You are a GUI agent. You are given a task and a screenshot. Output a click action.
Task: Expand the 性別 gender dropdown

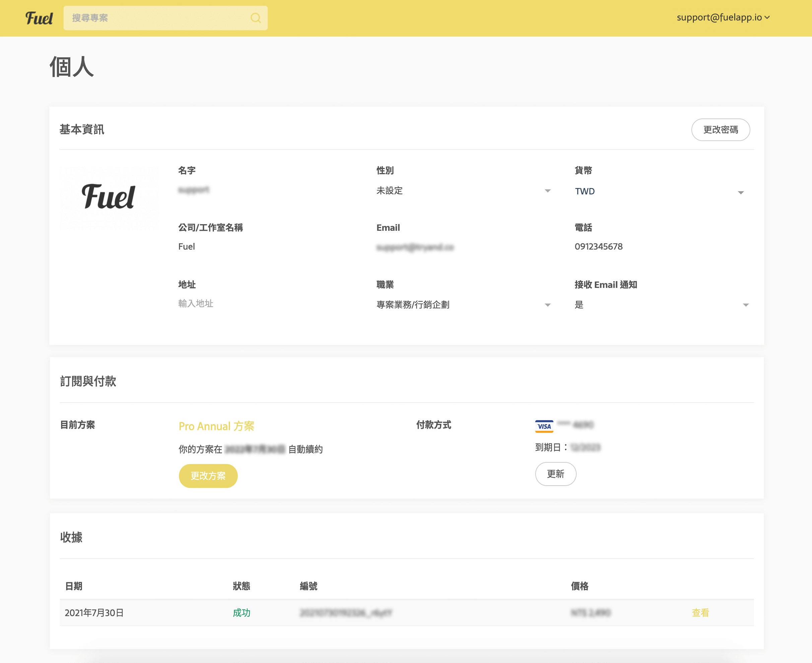[463, 191]
